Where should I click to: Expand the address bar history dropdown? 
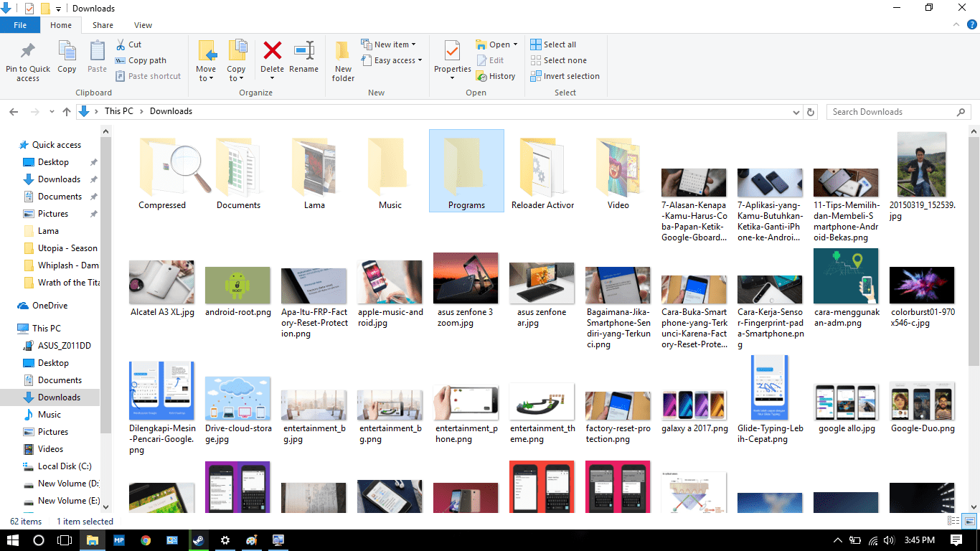[x=796, y=112]
